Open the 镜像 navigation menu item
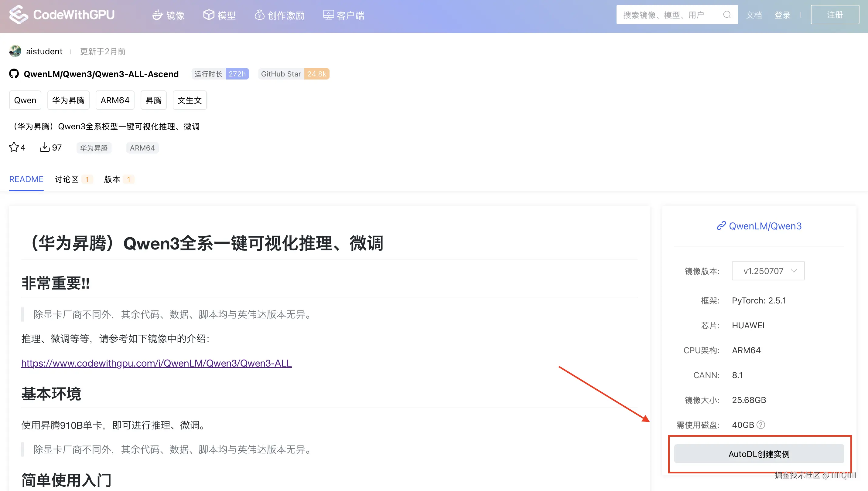Screen dimensions: 868x491 click(168, 15)
